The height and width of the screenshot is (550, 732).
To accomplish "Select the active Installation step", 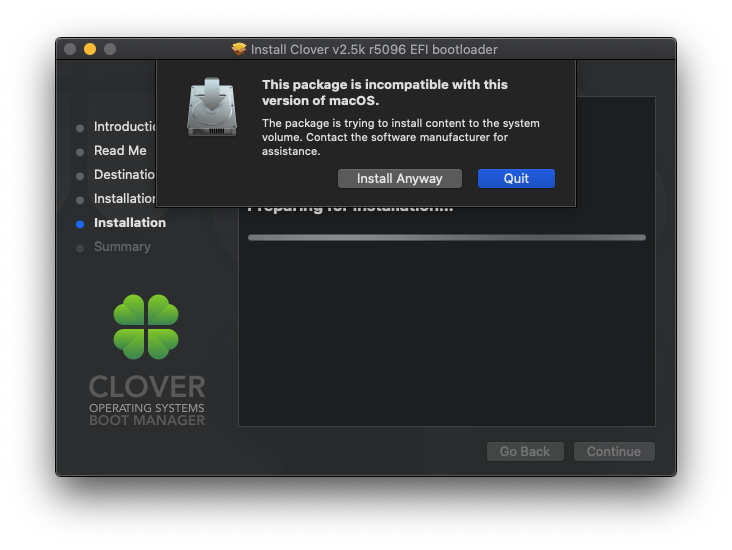I will pos(130,223).
